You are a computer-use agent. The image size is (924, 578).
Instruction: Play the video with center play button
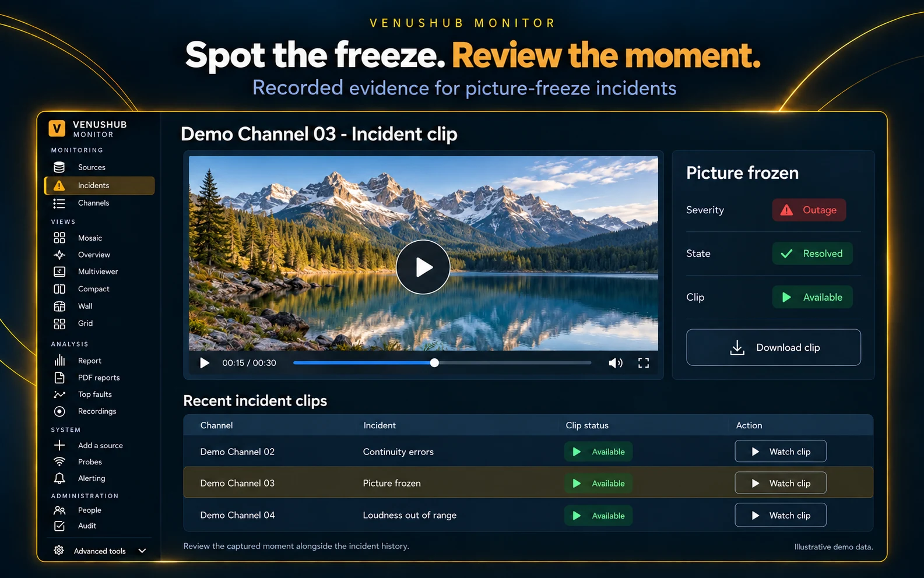point(423,267)
